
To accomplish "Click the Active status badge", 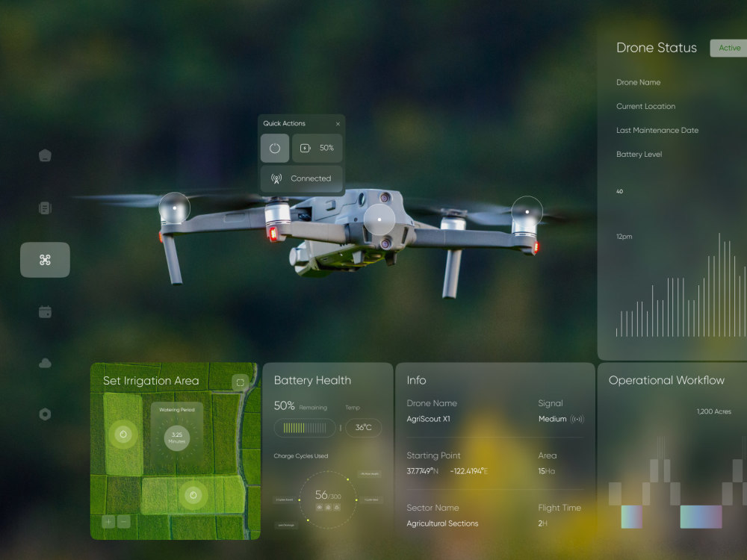I will pyautogui.click(x=729, y=48).
